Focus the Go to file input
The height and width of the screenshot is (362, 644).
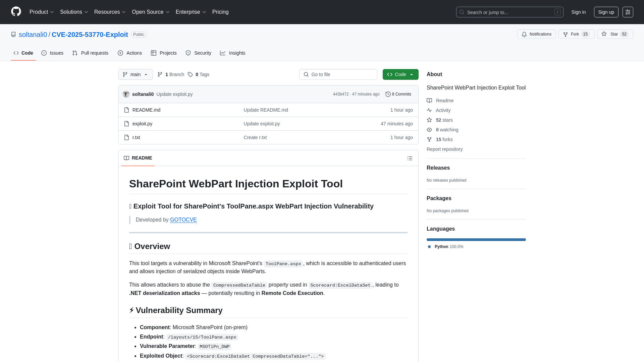(x=338, y=74)
